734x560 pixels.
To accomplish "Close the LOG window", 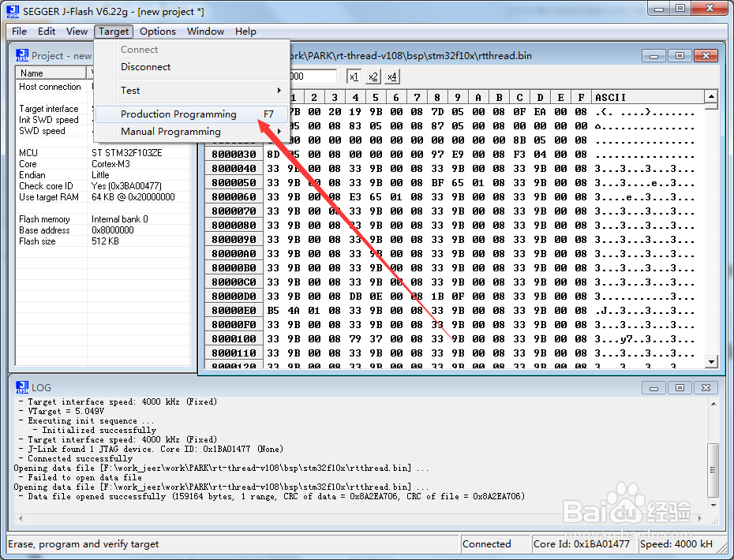I will 706,387.
